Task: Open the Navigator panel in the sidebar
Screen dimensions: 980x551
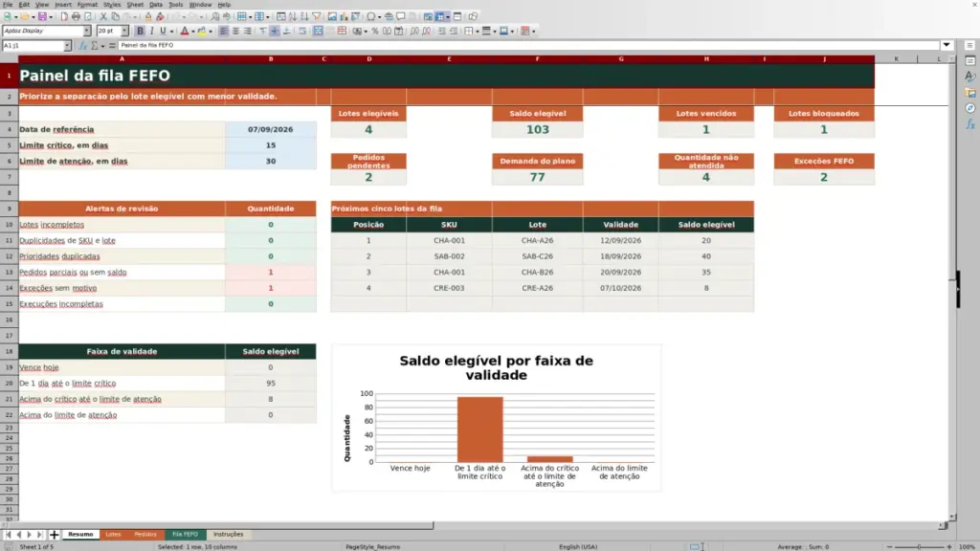Action: [x=969, y=109]
